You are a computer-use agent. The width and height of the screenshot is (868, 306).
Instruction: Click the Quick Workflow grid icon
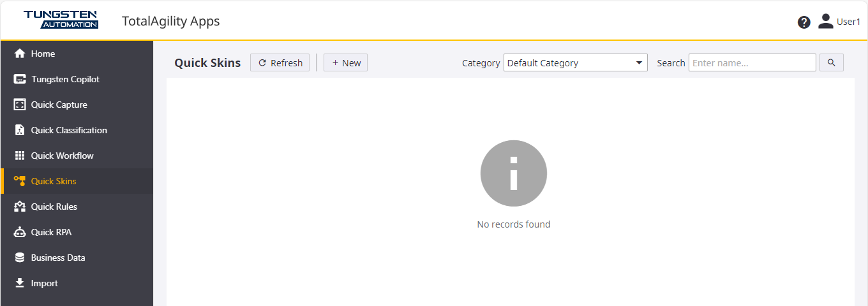click(20, 156)
